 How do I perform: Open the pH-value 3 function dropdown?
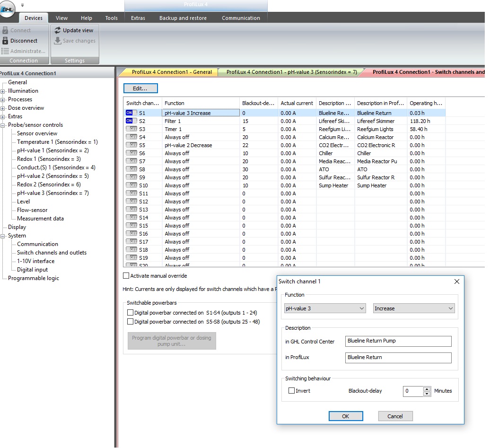(325, 308)
